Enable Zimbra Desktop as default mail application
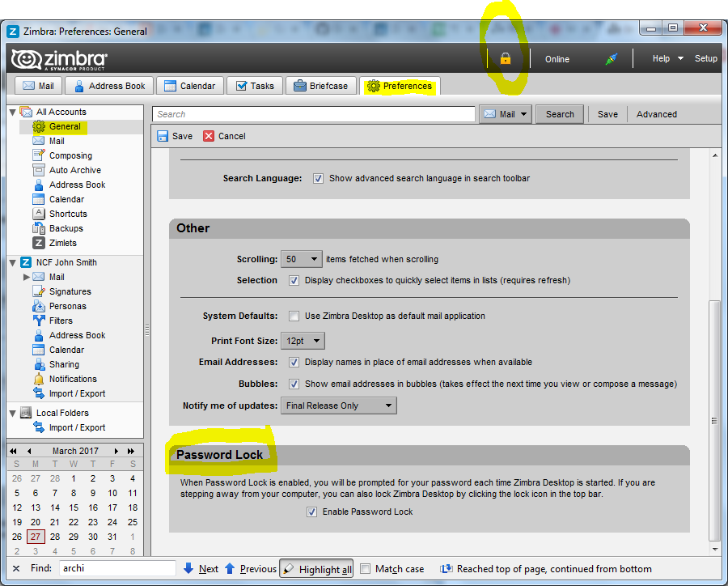 click(x=294, y=316)
